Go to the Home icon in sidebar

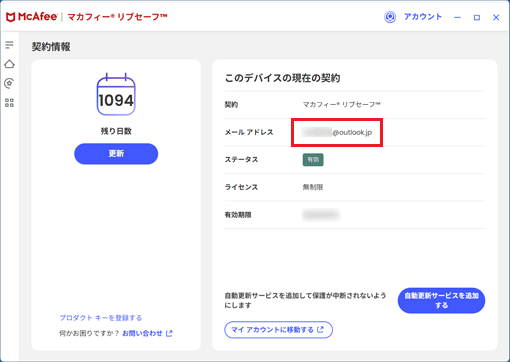[x=9, y=64]
